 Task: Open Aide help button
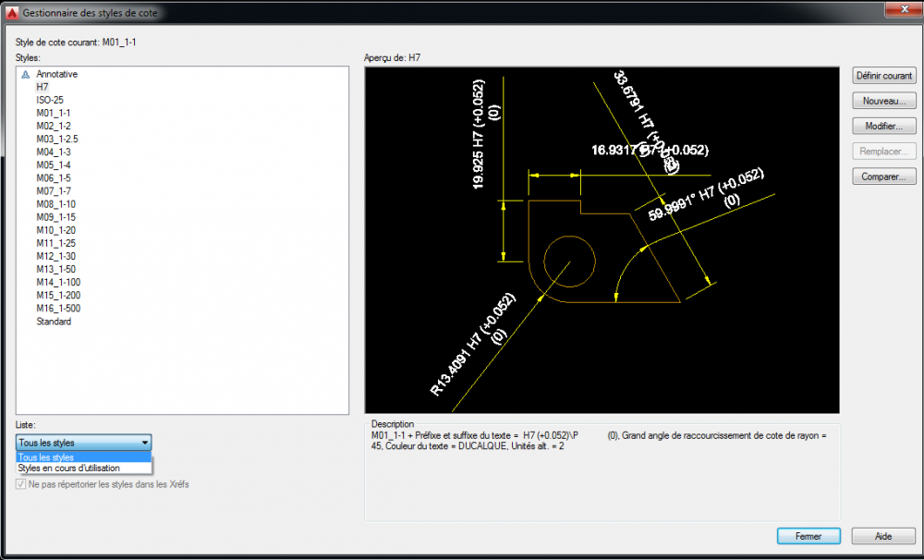883,536
